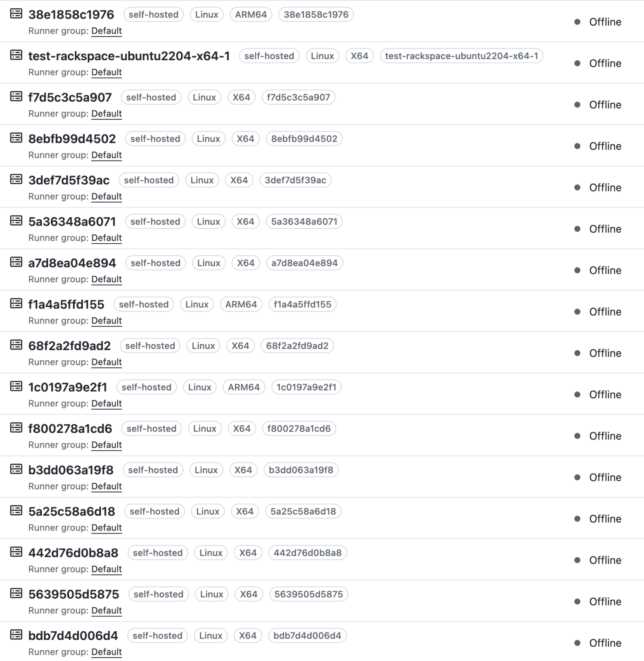The width and height of the screenshot is (644, 661).
Task: Open the Default runner group under f800278a1cd6
Action: (106, 445)
